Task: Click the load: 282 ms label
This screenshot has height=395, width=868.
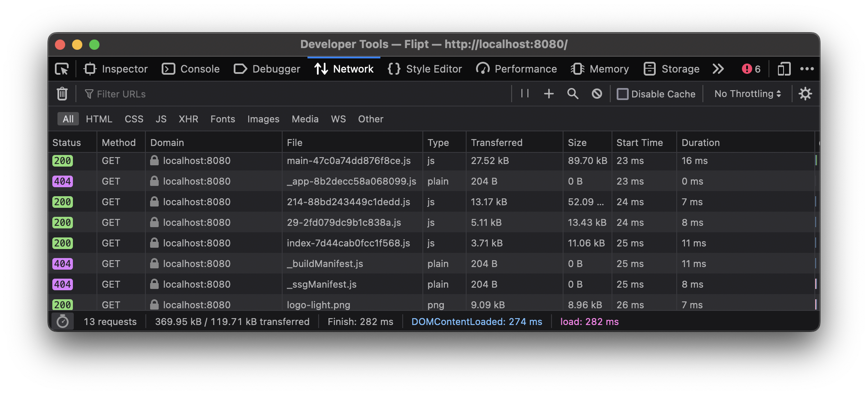Action: [590, 322]
